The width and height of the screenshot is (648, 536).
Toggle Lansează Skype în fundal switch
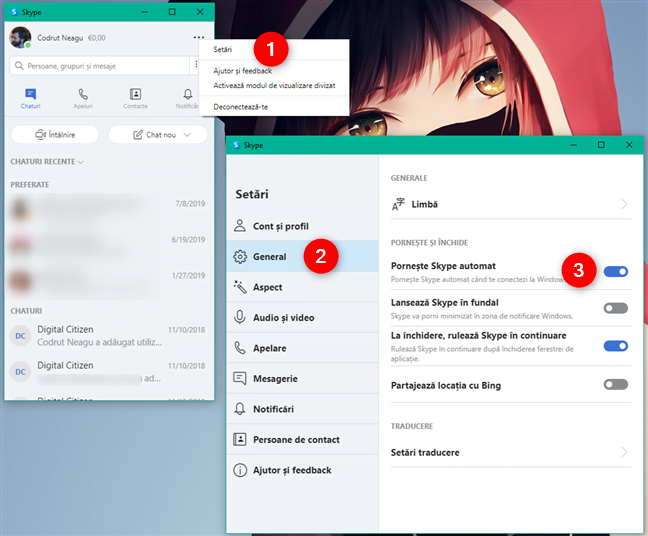(x=616, y=308)
